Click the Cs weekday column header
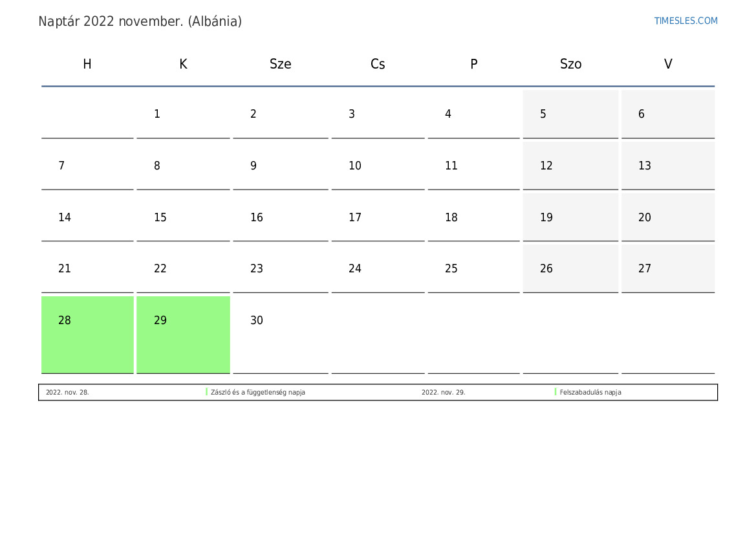This screenshot has width=756, height=535. pos(378,64)
